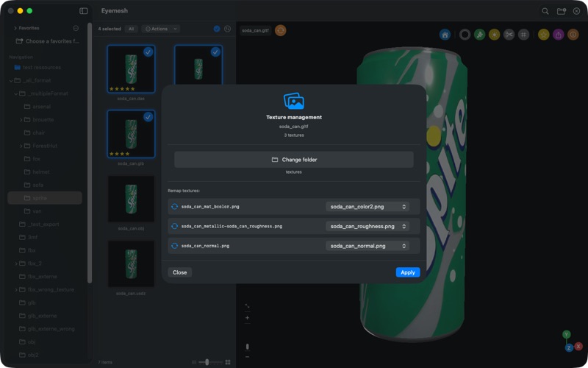Switch to grid view icon at bottom
Image resolution: width=588 pixels, height=368 pixels.
[228, 362]
